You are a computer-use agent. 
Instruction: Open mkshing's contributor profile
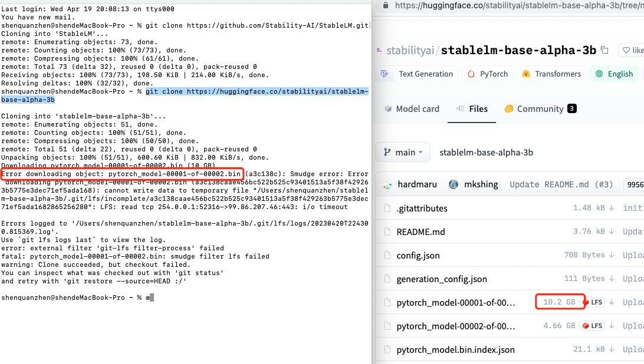click(481, 185)
